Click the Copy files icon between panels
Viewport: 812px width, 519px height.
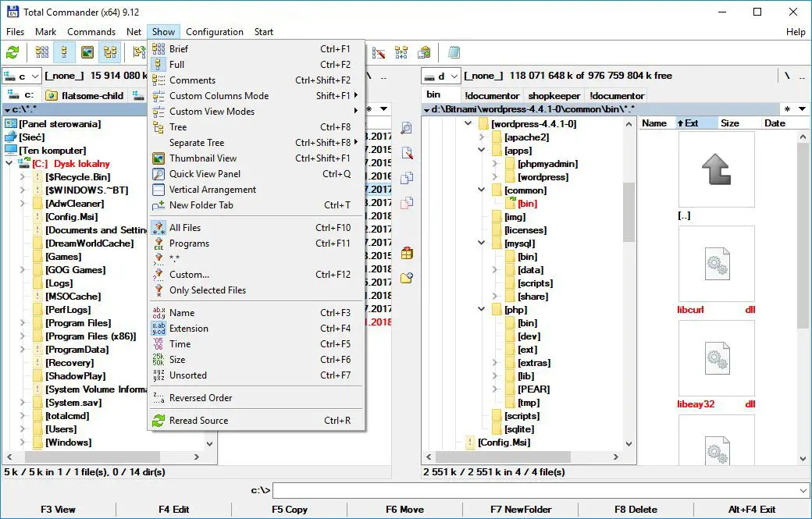coord(407,177)
